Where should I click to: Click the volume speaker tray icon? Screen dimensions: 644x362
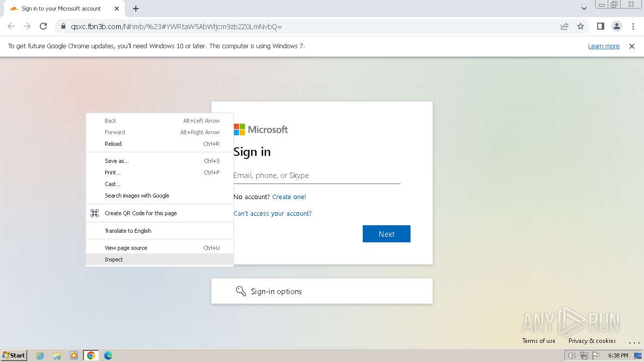point(572,355)
